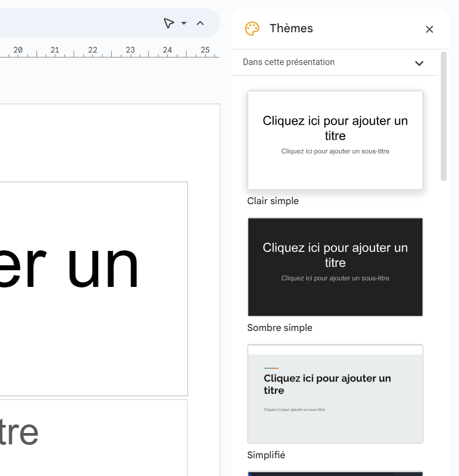Viewport: 459px width, 476px height.
Task: Click the Clair simple theme name label
Action: pyautogui.click(x=272, y=201)
